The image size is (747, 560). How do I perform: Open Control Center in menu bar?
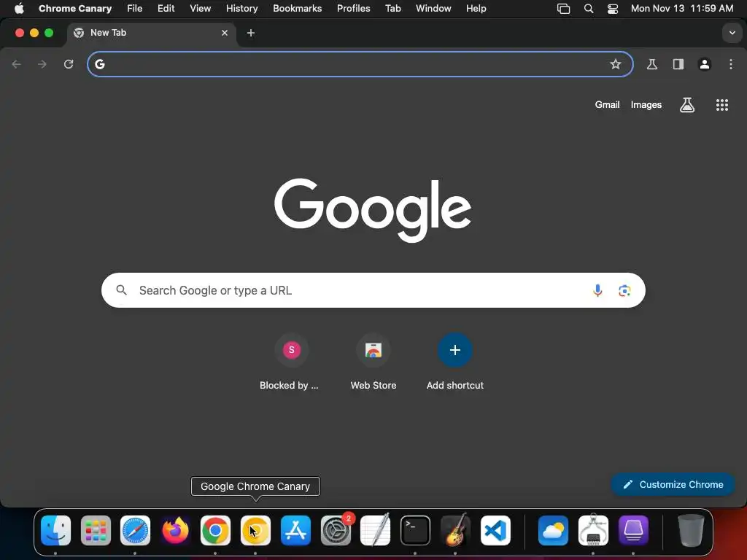coord(613,9)
